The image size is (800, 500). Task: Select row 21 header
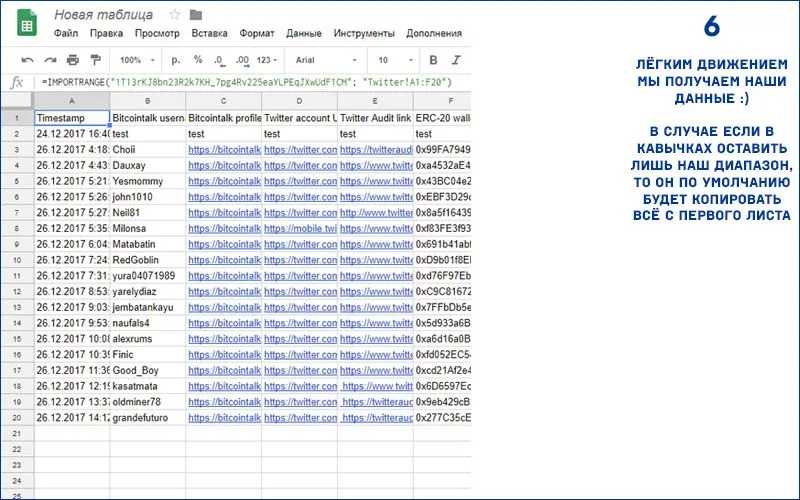click(17, 434)
